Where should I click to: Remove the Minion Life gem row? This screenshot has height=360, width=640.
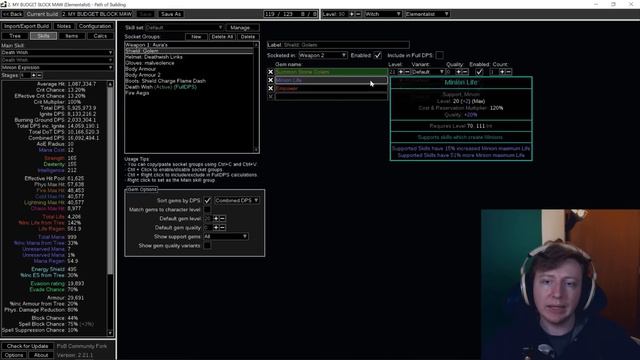pos(270,80)
